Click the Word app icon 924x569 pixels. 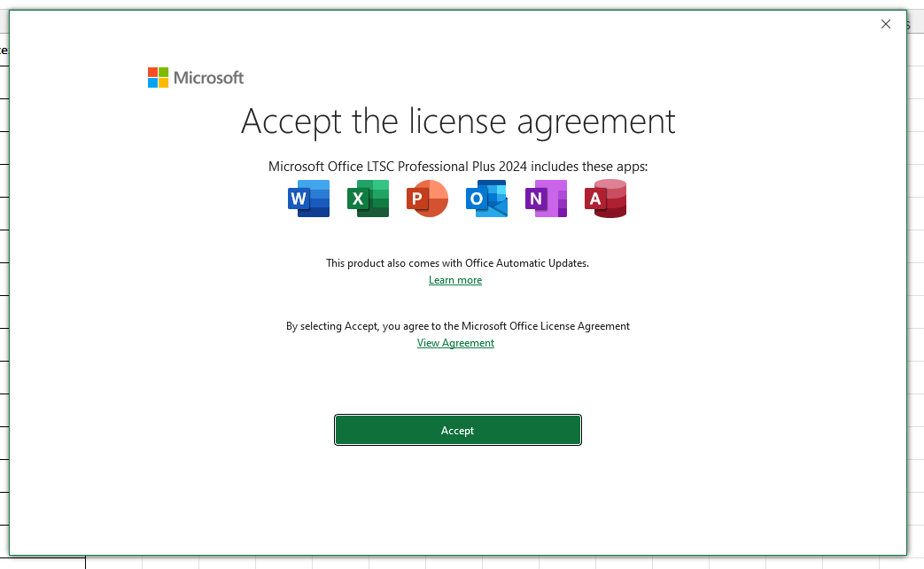[x=309, y=199]
